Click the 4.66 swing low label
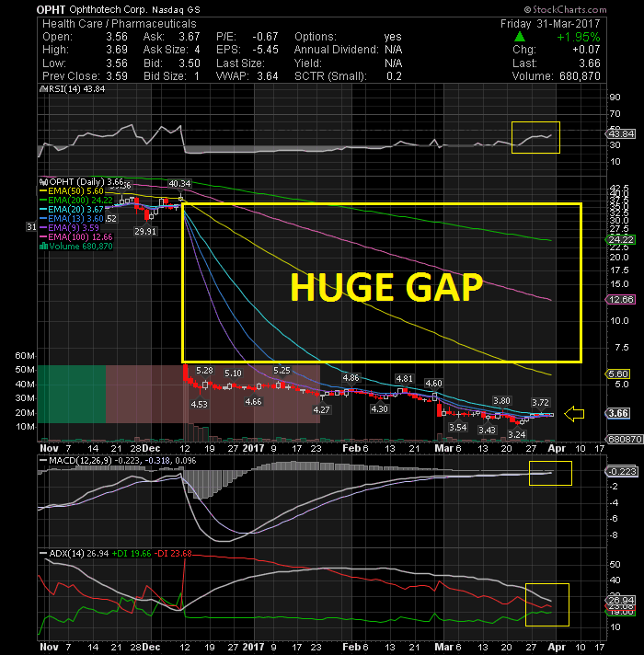The image size is (644, 655). (254, 401)
